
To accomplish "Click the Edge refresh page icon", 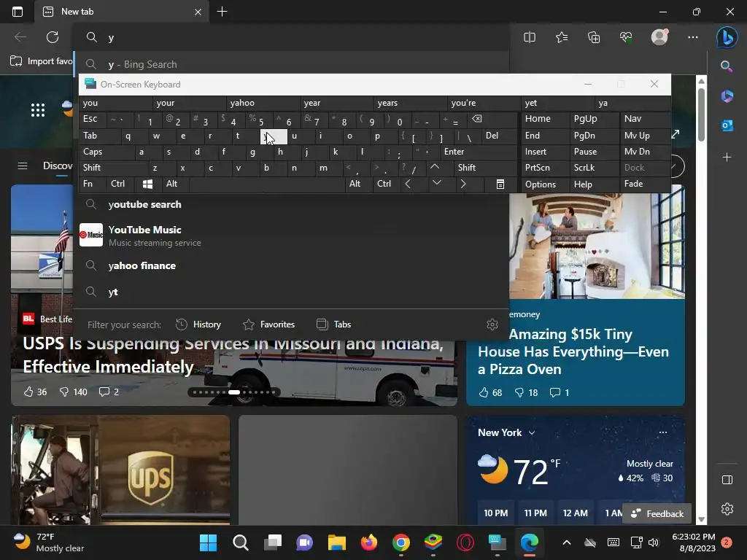I will (x=53, y=37).
